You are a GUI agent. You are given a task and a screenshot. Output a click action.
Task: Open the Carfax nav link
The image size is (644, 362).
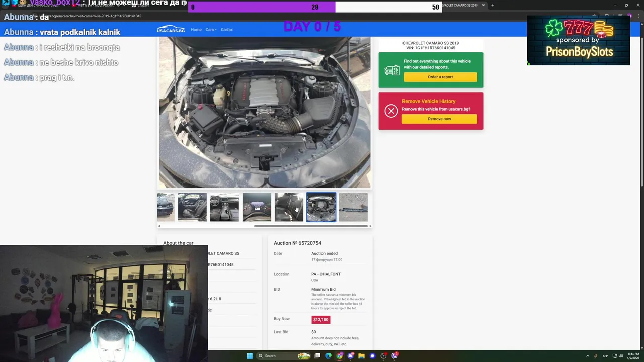pos(227,30)
